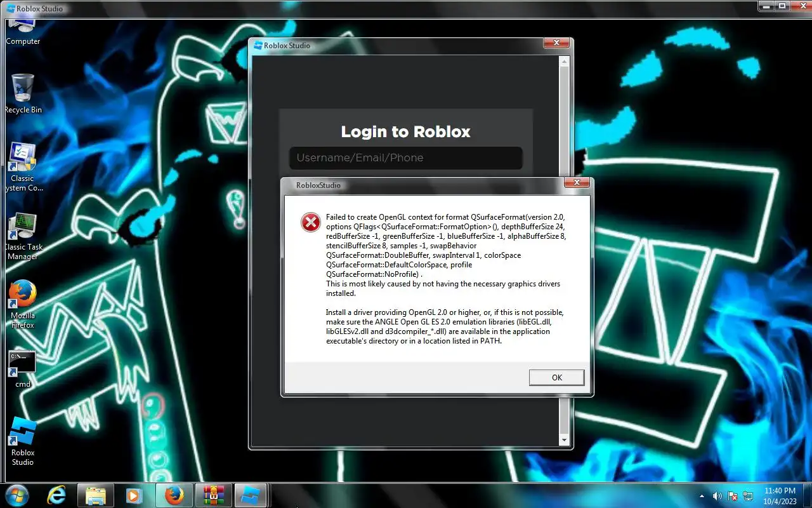Open Windows Explorer from the taskbar
The width and height of the screenshot is (812, 508).
click(96, 495)
